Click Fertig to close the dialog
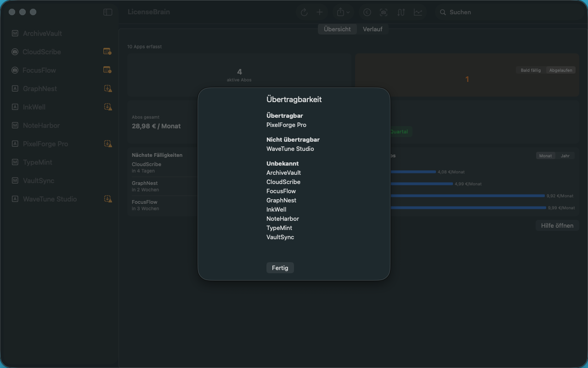The height and width of the screenshot is (368, 588). pyautogui.click(x=280, y=268)
